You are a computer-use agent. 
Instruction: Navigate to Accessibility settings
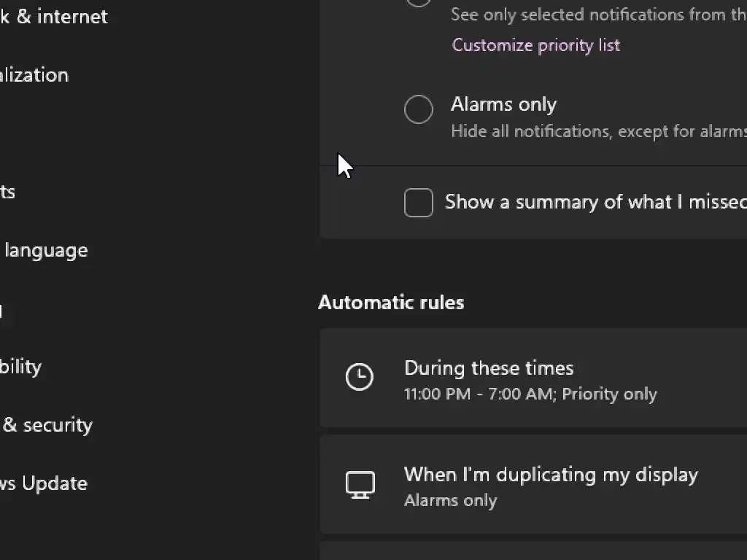click(20, 367)
